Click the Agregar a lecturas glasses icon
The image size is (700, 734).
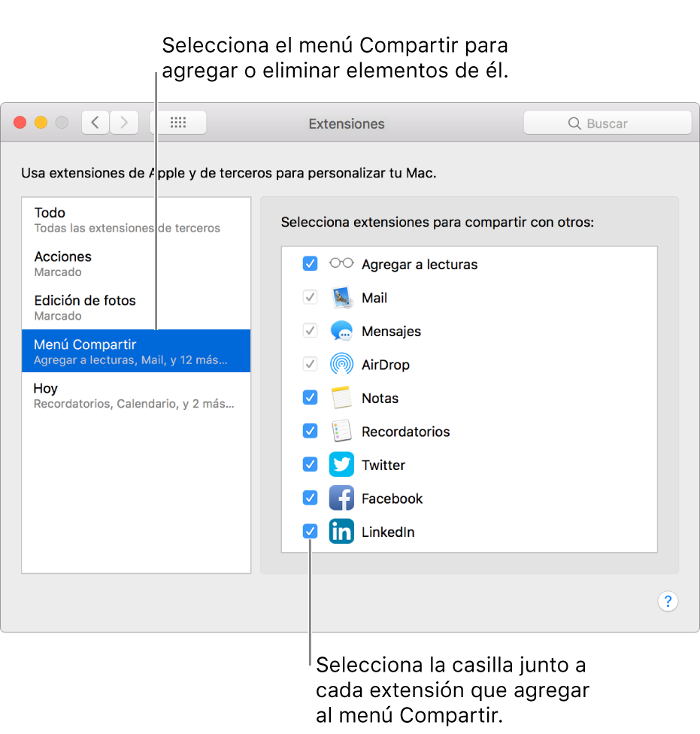pyautogui.click(x=341, y=263)
